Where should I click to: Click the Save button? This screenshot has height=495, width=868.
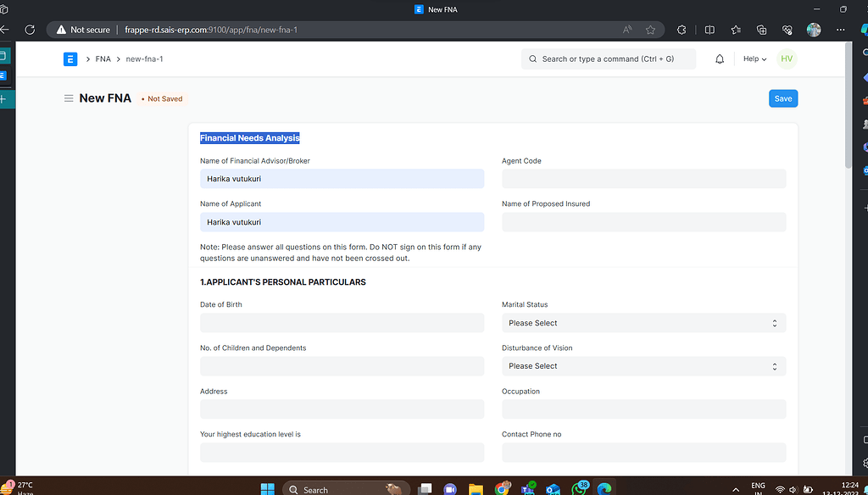click(782, 98)
